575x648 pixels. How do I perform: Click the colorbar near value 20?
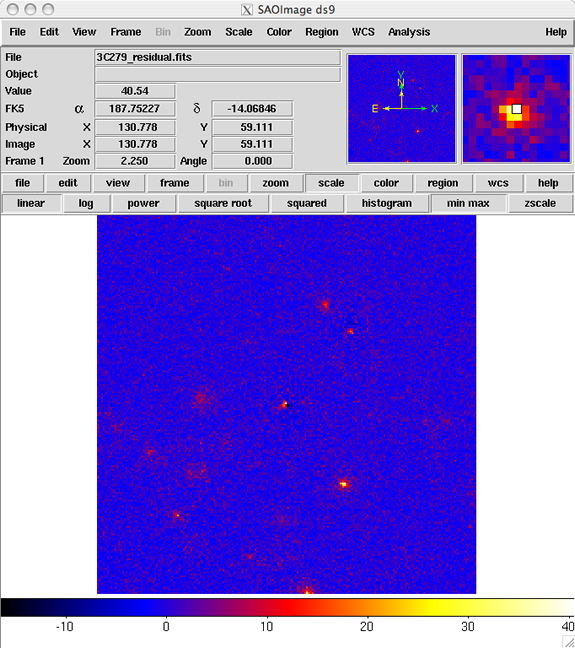coord(367,608)
